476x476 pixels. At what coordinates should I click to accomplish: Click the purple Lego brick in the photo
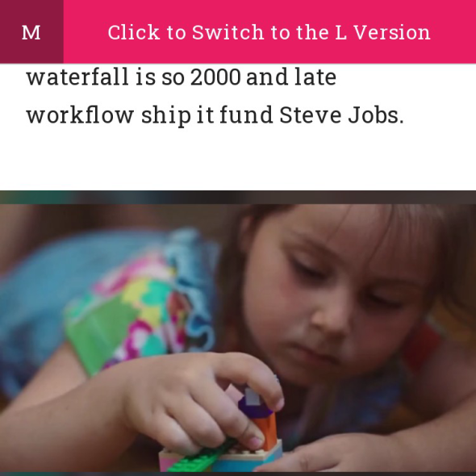(x=255, y=405)
